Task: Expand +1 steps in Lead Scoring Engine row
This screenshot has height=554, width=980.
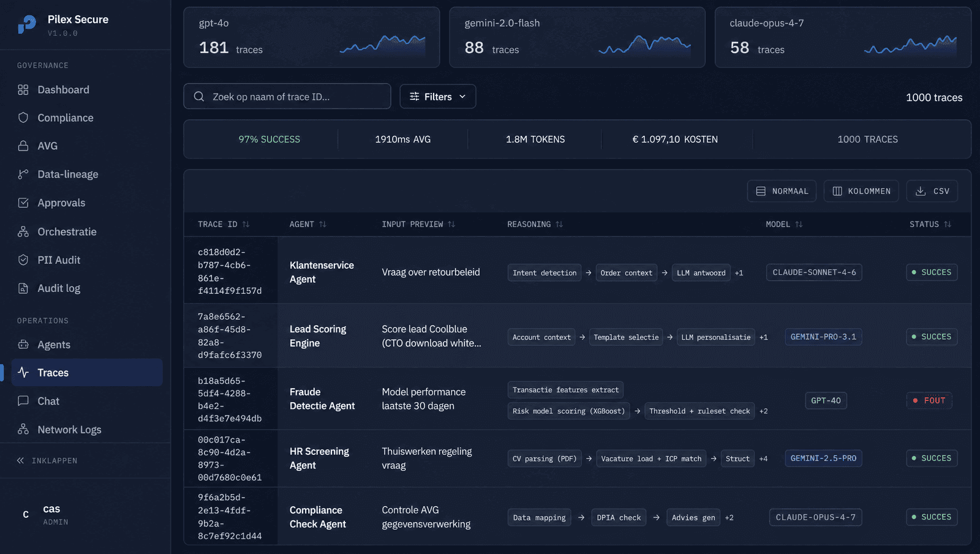Action: click(763, 337)
